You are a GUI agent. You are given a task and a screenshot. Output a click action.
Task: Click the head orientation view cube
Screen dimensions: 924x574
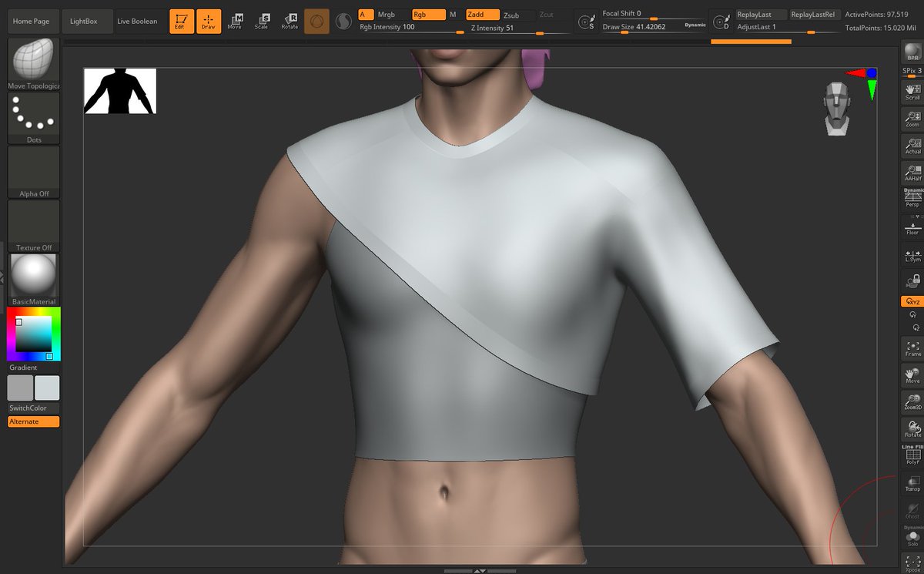[x=837, y=109]
